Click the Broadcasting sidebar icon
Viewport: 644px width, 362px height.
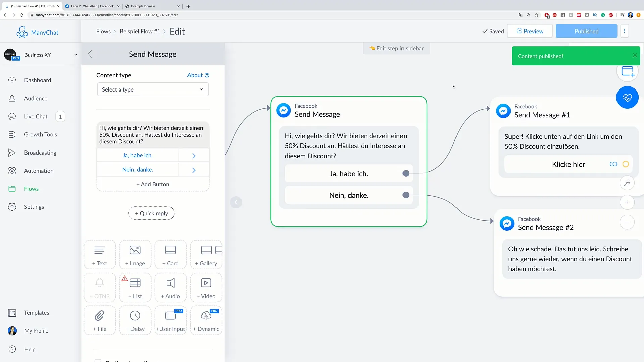[12, 153]
